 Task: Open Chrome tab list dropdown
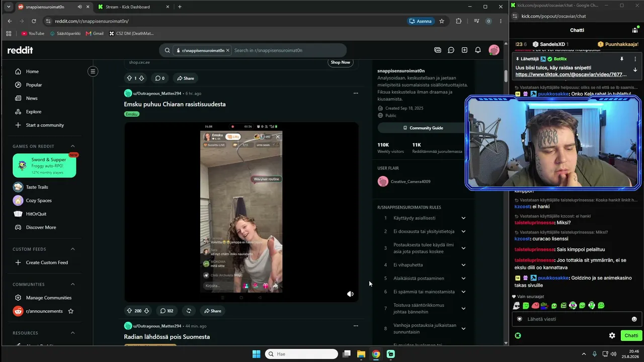(9, 7)
